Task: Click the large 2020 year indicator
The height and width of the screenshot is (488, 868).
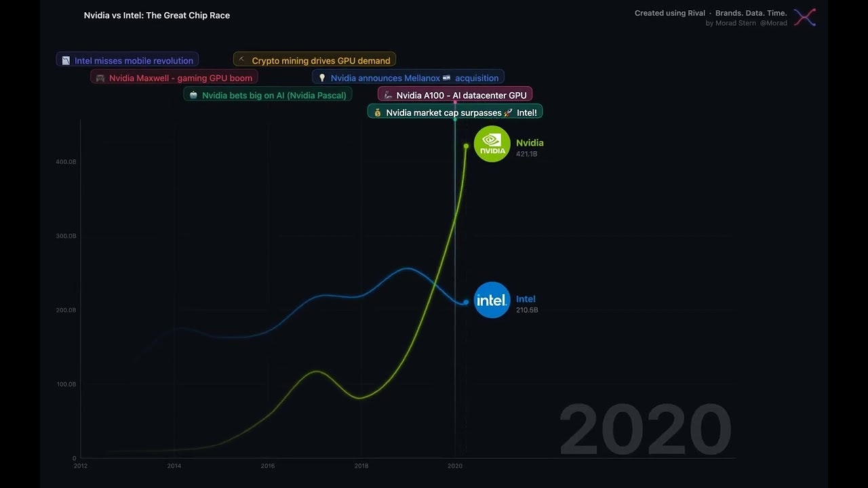Action: 646,431
